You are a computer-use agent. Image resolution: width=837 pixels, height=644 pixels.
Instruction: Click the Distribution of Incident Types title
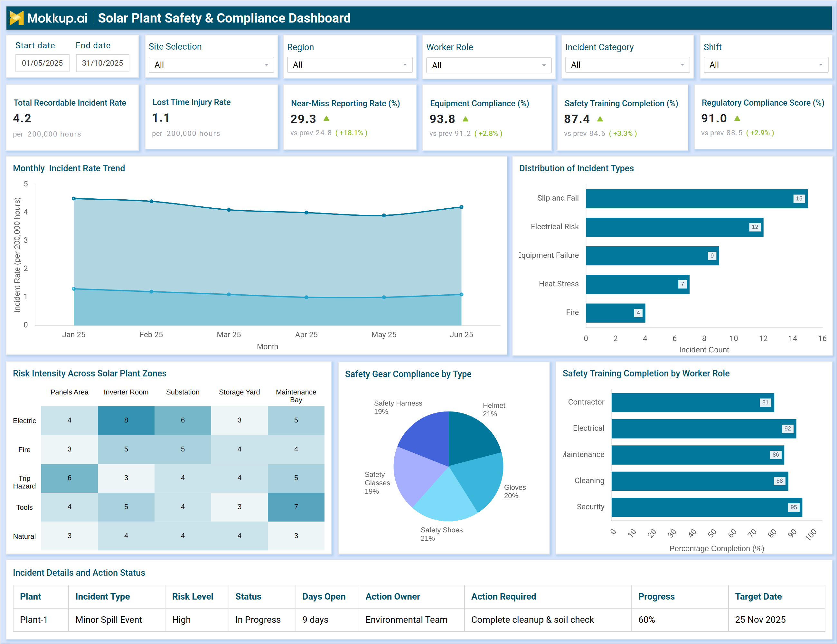pos(576,168)
